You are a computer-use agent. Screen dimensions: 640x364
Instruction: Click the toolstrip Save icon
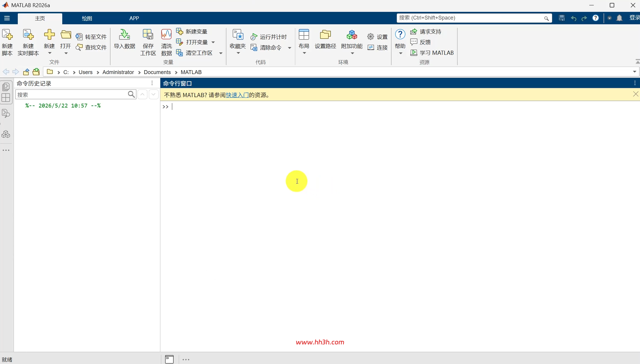pos(561,18)
